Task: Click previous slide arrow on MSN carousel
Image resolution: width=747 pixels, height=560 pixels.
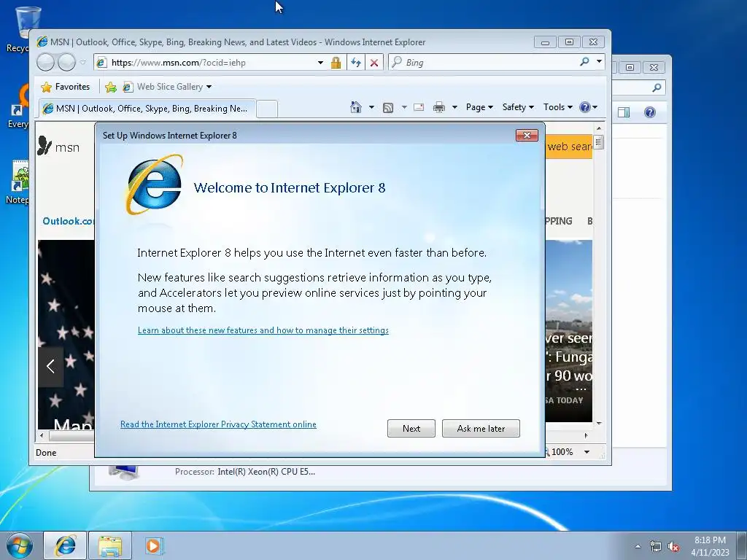Action: [x=50, y=366]
